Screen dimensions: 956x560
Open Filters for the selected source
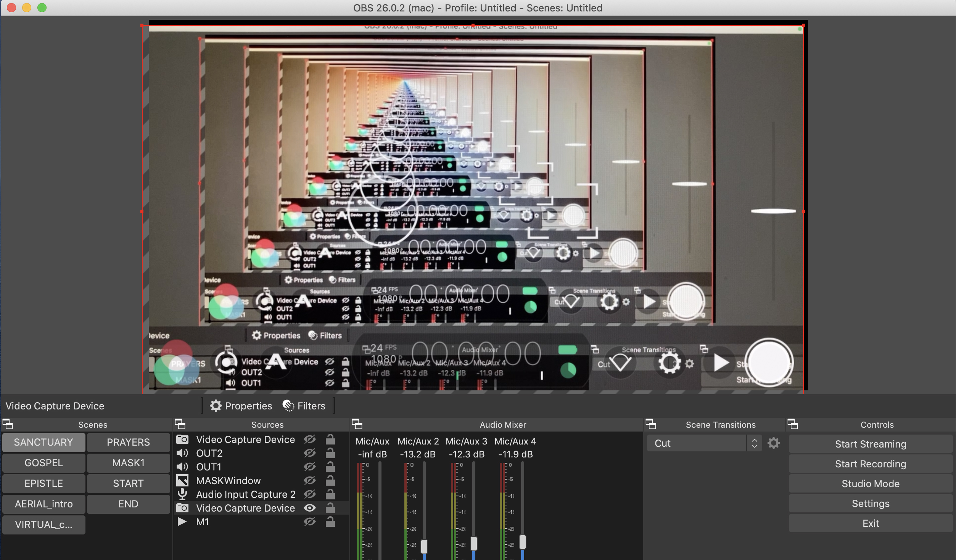(x=304, y=406)
